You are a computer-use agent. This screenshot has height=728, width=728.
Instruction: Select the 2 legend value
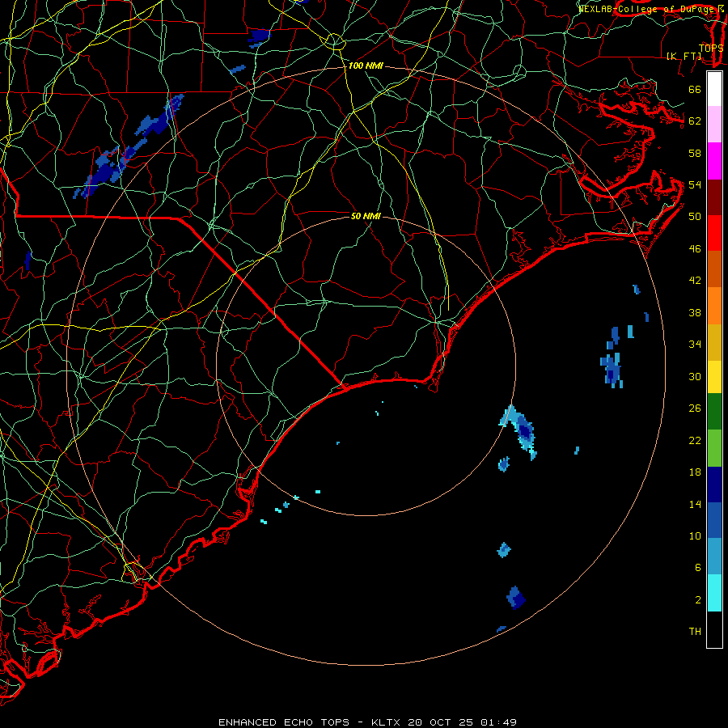click(698, 599)
